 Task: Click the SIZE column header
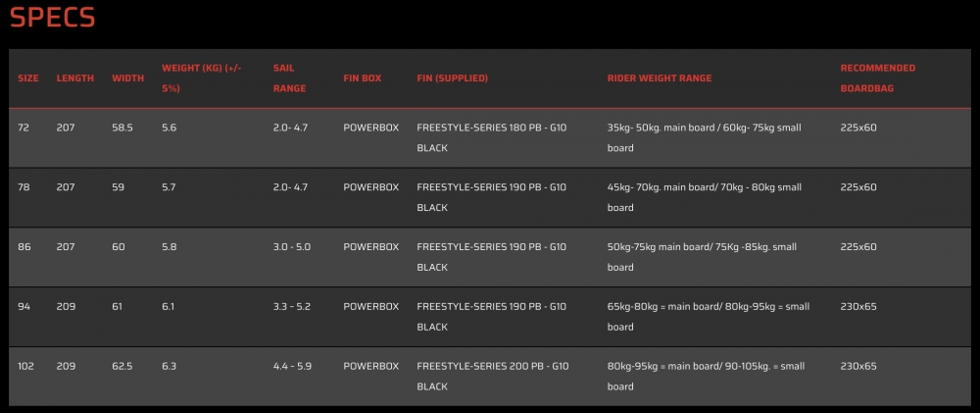[28, 78]
